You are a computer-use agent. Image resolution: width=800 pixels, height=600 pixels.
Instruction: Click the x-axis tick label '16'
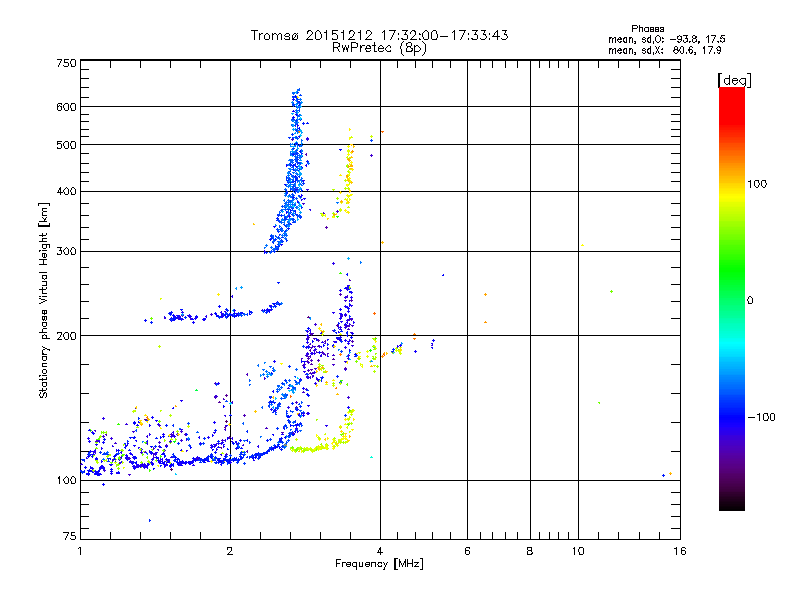click(x=680, y=551)
